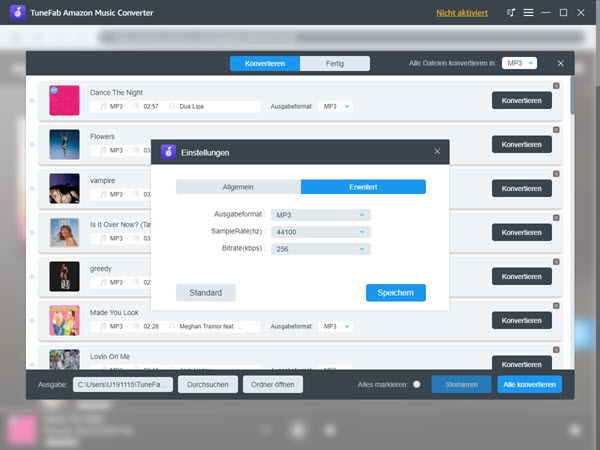Screen dimensions: 600x450
Task: Open the Nicht aktiviert link
Action: [x=462, y=13]
